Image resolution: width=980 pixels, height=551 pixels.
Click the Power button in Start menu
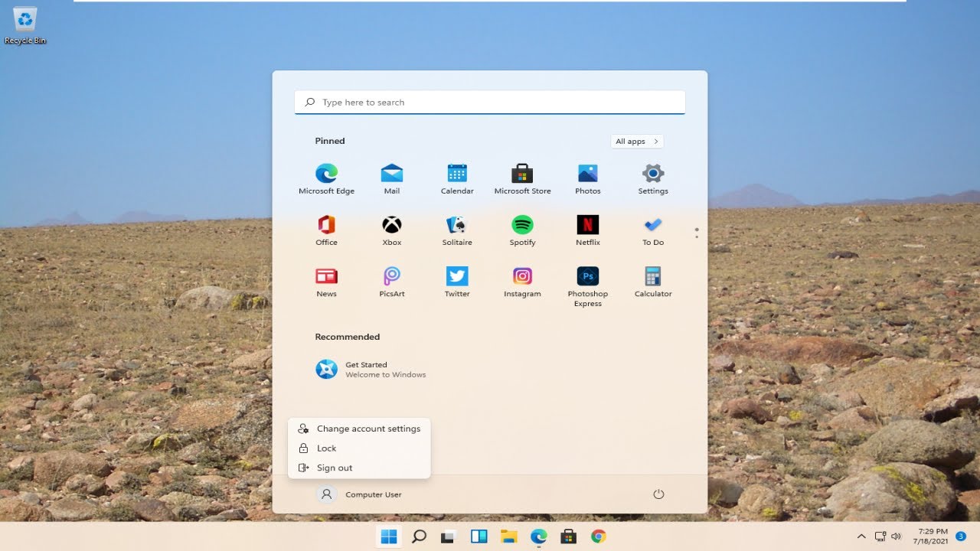658,494
